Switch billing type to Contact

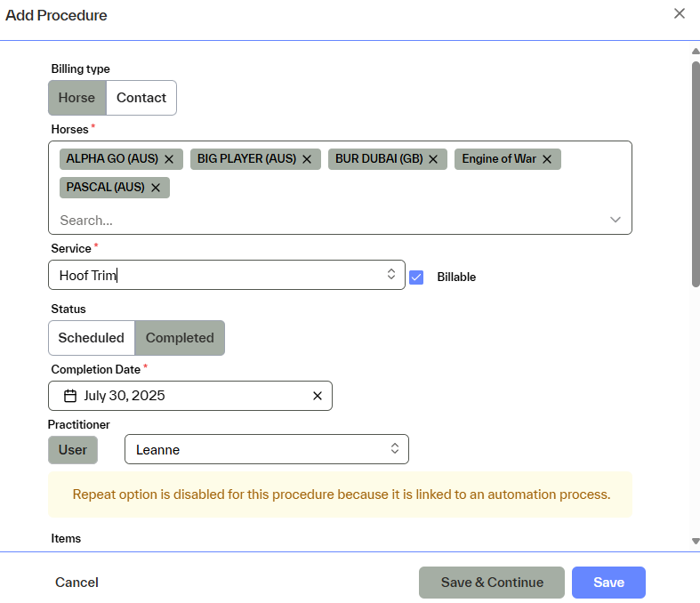coord(141,98)
